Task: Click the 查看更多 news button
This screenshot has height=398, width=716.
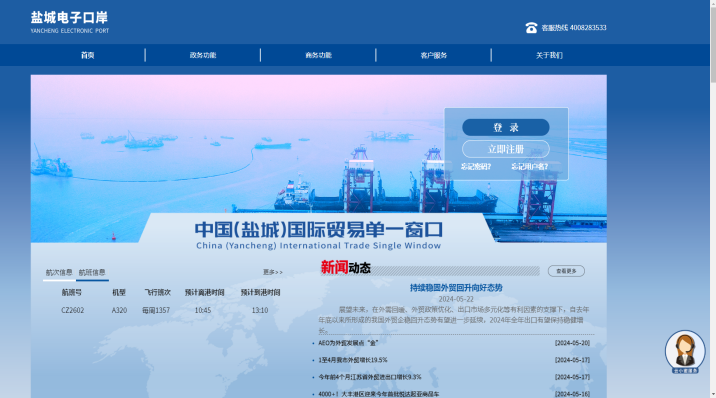Action: click(566, 271)
